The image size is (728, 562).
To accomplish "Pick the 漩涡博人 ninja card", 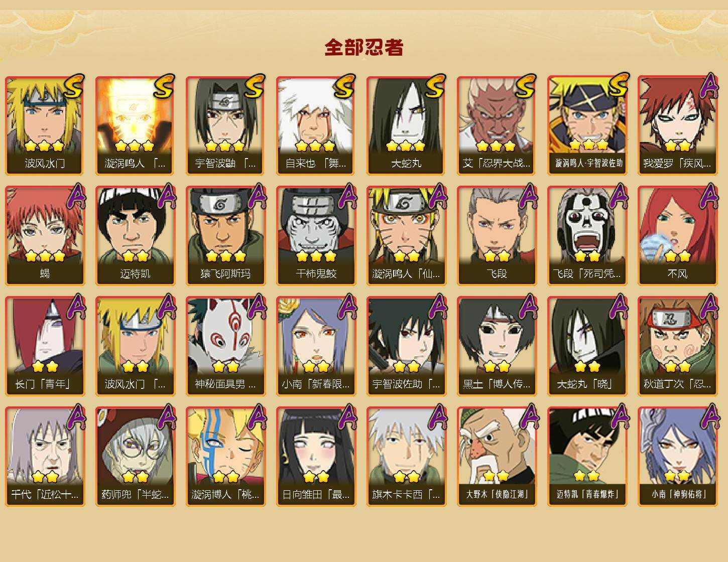I will click(x=225, y=457).
